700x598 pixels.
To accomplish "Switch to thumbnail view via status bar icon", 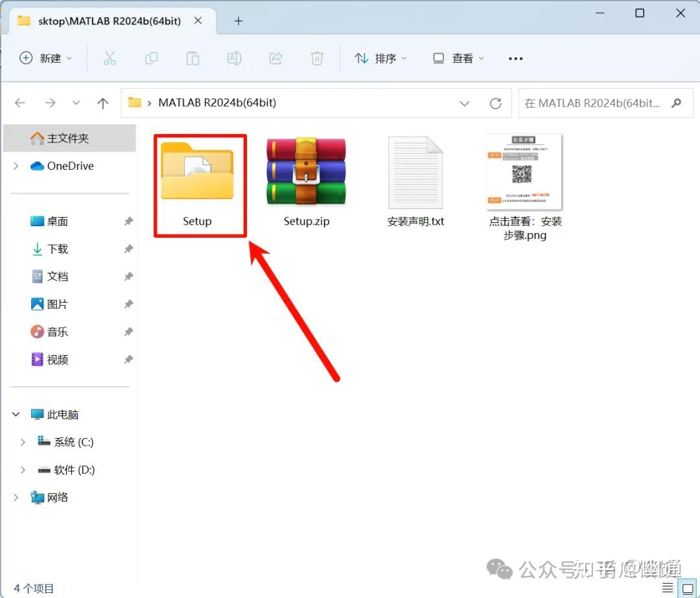I will click(x=688, y=588).
